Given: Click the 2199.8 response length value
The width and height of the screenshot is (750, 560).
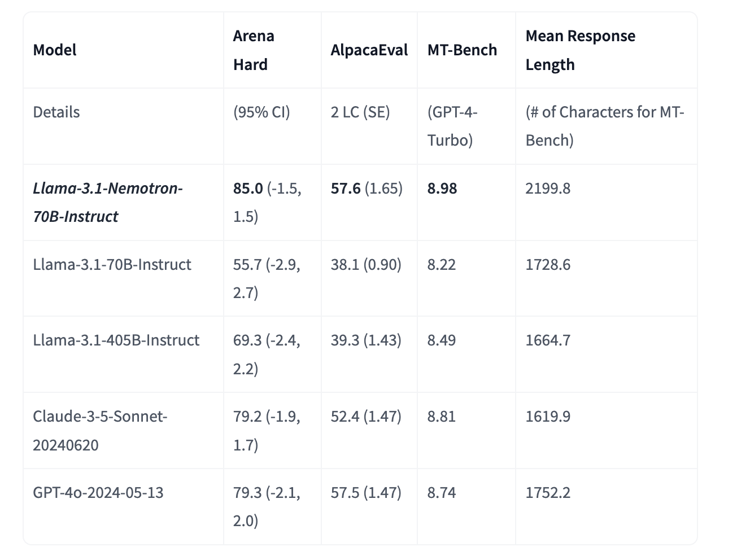Looking at the screenshot, I should click(548, 189).
